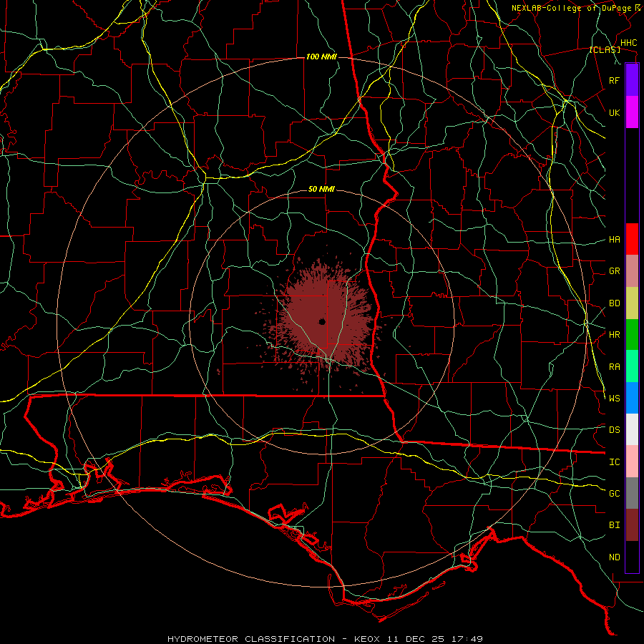Click the BI dark-red legend swatch
This screenshot has width=644, height=644.
pos(632,525)
